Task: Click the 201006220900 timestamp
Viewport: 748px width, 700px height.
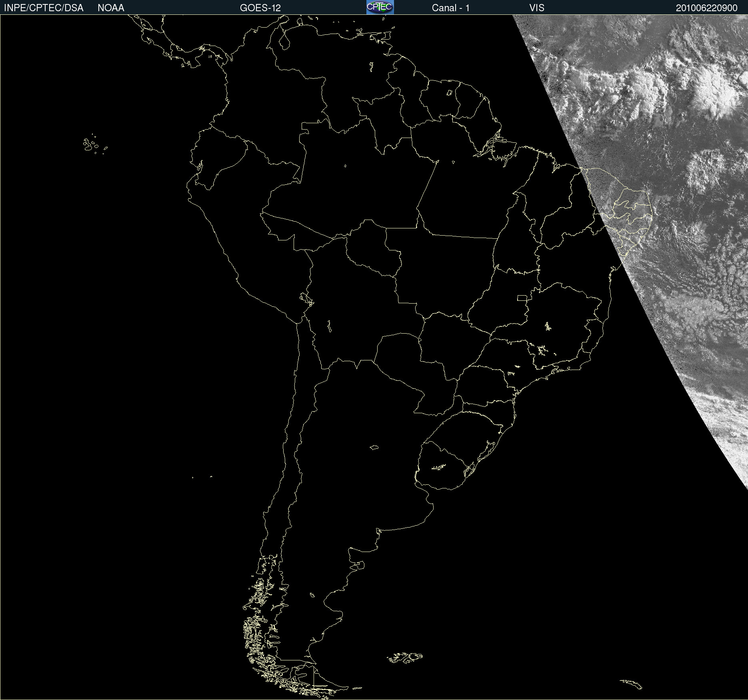Action: pos(707,8)
